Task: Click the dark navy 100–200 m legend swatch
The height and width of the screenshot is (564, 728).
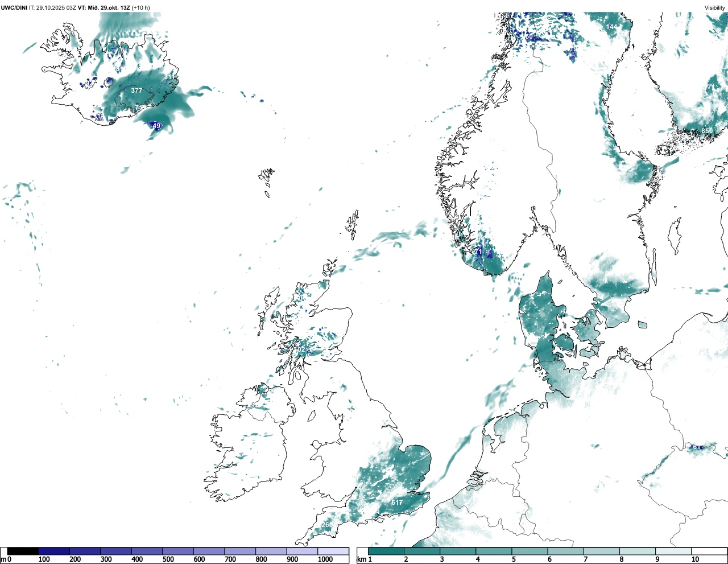Action: [54, 551]
